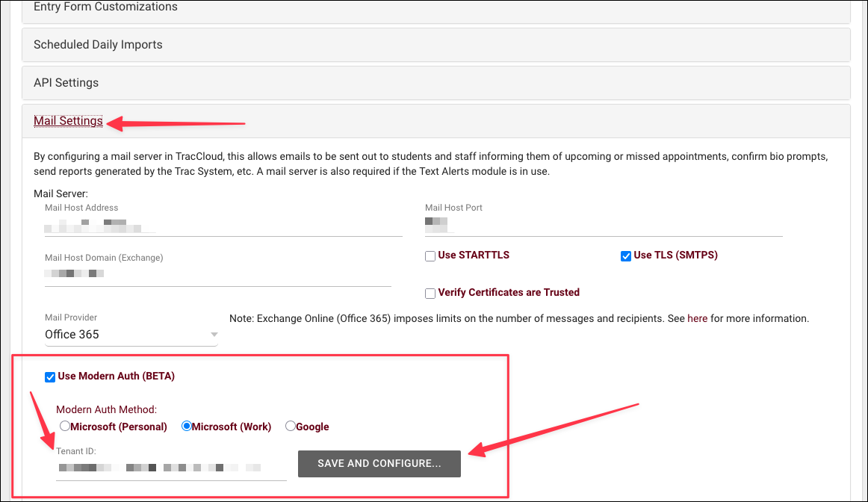Follow the 'here' link for Exchange limits
Viewport: 868px width, 502px height.
(697, 319)
